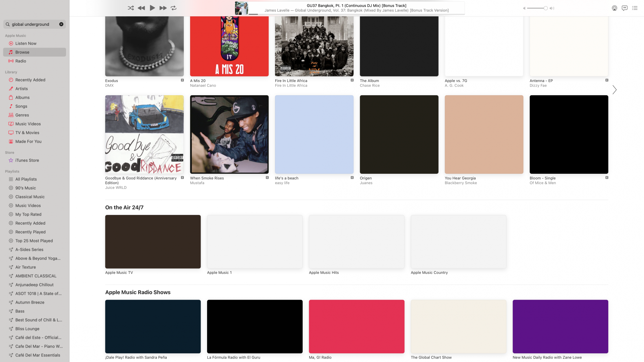Viewport: 644px width, 362px height.
Task: Click into the search field
Action: 35,24
